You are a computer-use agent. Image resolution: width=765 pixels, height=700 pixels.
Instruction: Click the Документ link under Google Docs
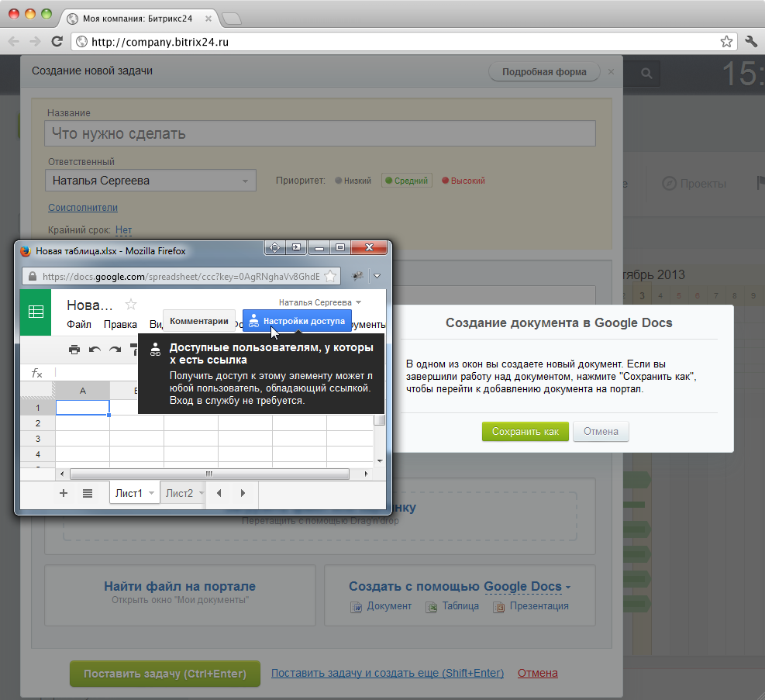click(389, 606)
